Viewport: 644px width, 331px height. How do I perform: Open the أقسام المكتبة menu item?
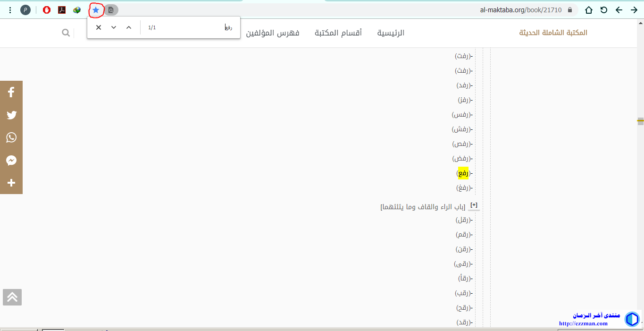point(338,33)
